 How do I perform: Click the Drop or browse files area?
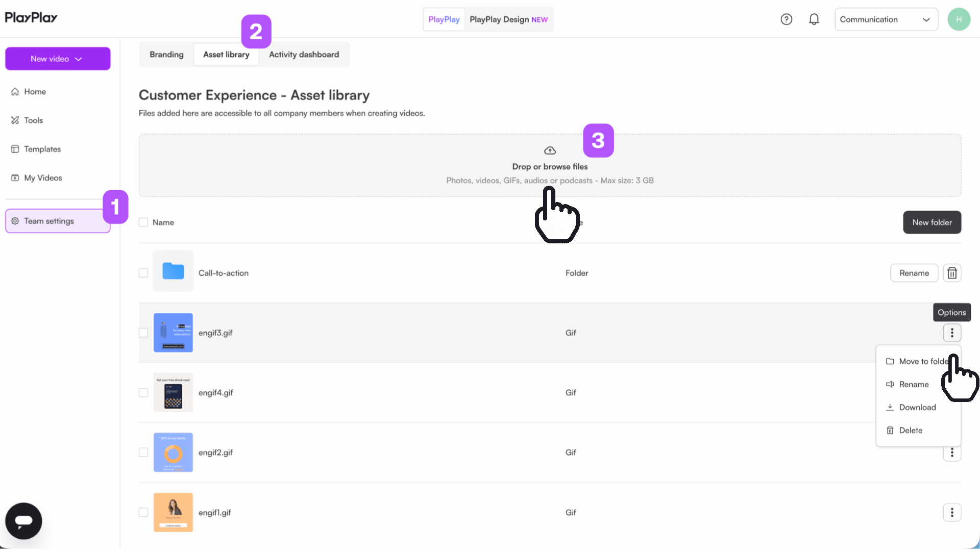[550, 165]
